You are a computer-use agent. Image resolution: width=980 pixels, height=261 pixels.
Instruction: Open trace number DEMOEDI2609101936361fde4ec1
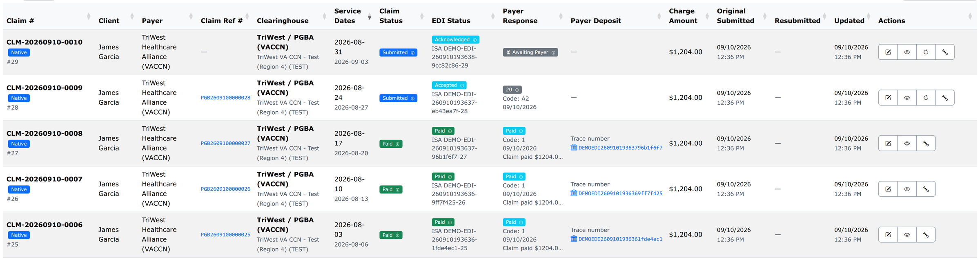(x=620, y=239)
